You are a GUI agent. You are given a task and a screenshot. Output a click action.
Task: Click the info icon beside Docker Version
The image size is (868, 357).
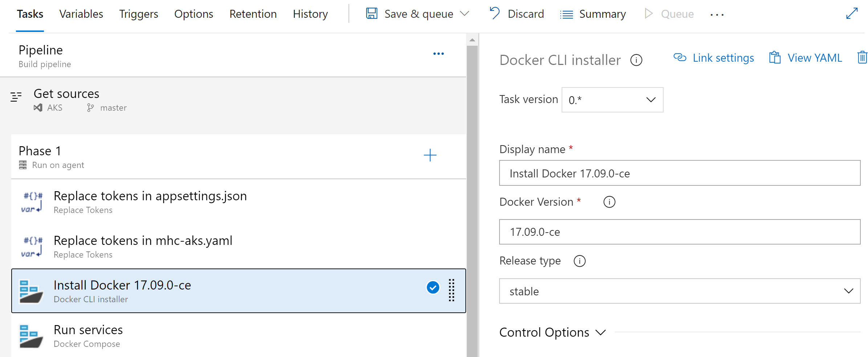pos(609,202)
